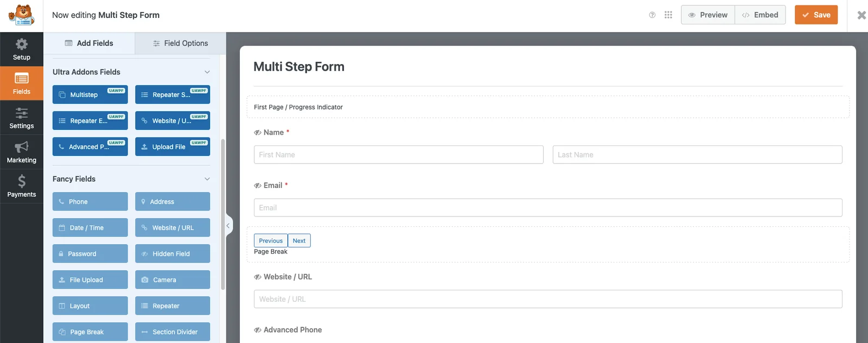The height and width of the screenshot is (343, 868).
Task: Open the Setup gear panel
Action: point(22,49)
